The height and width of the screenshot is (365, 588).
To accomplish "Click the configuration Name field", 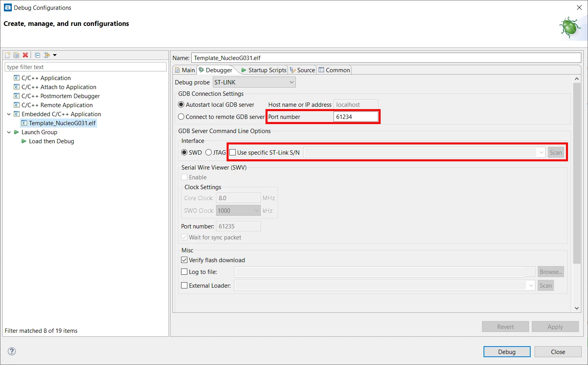I will click(x=386, y=58).
